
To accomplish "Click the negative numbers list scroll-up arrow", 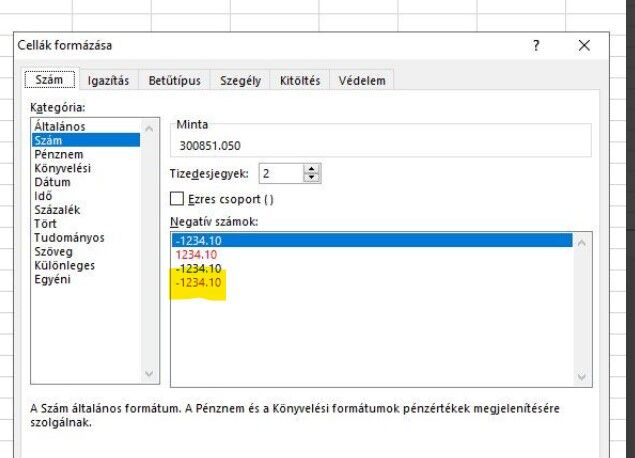I will click(x=582, y=243).
